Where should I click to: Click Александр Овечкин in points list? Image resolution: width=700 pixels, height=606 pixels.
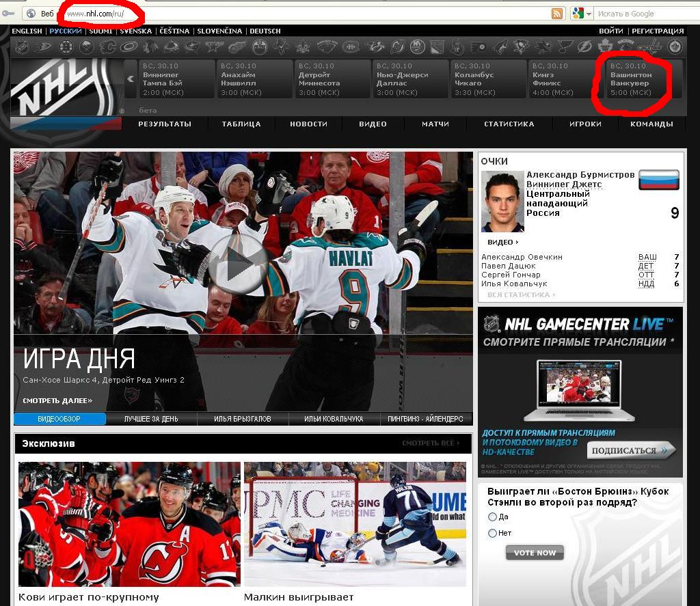(x=522, y=257)
